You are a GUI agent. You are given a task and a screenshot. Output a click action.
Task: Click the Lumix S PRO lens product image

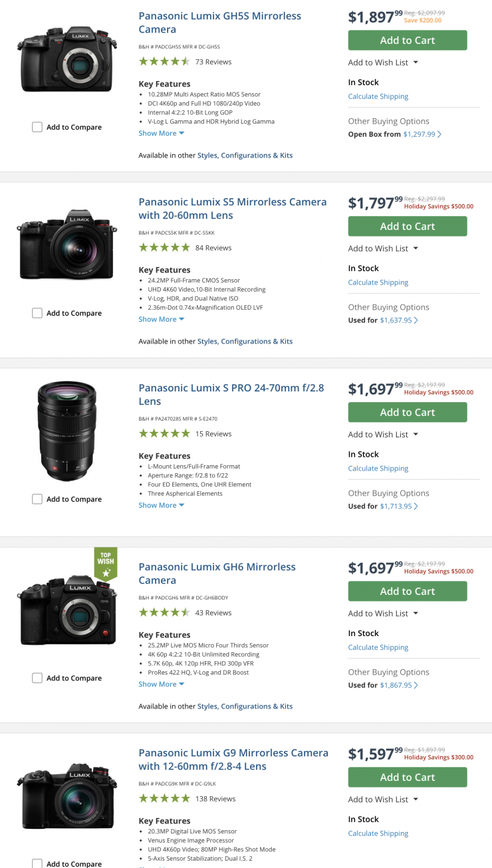pos(66,432)
